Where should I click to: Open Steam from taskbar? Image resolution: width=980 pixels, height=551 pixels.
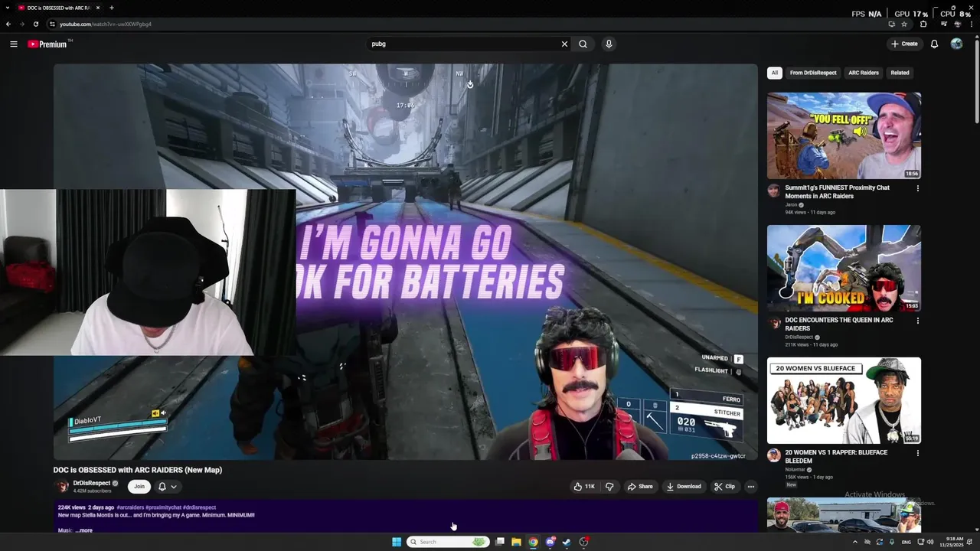567,542
